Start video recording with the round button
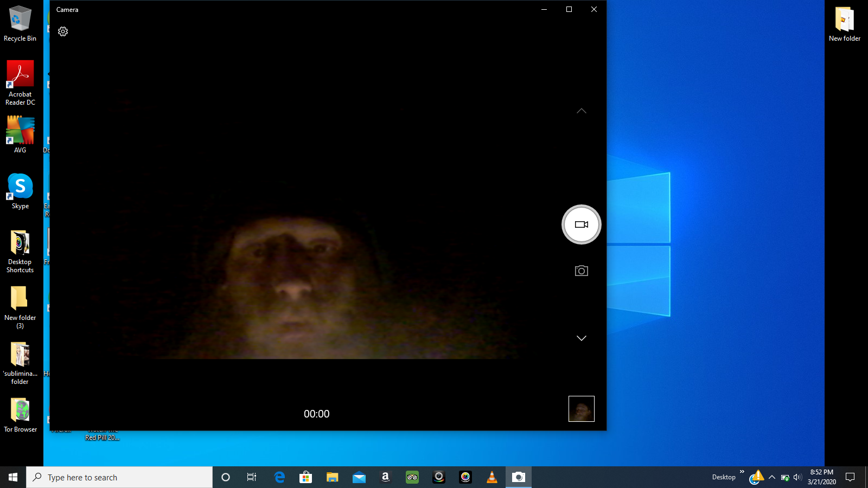The height and width of the screenshot is (488, 868). pos(582,224)
